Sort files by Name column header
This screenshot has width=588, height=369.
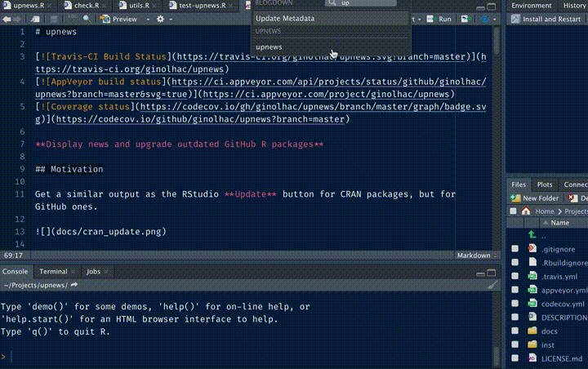tap(559, 223)
